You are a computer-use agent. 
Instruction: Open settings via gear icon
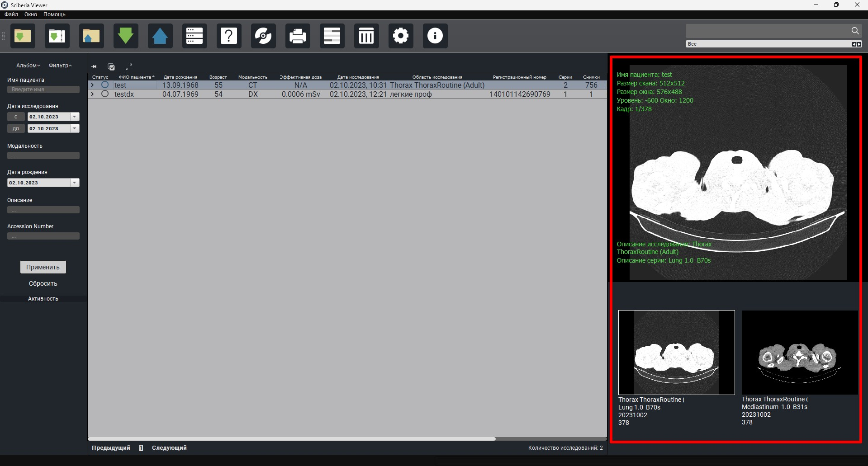(401, 36)
